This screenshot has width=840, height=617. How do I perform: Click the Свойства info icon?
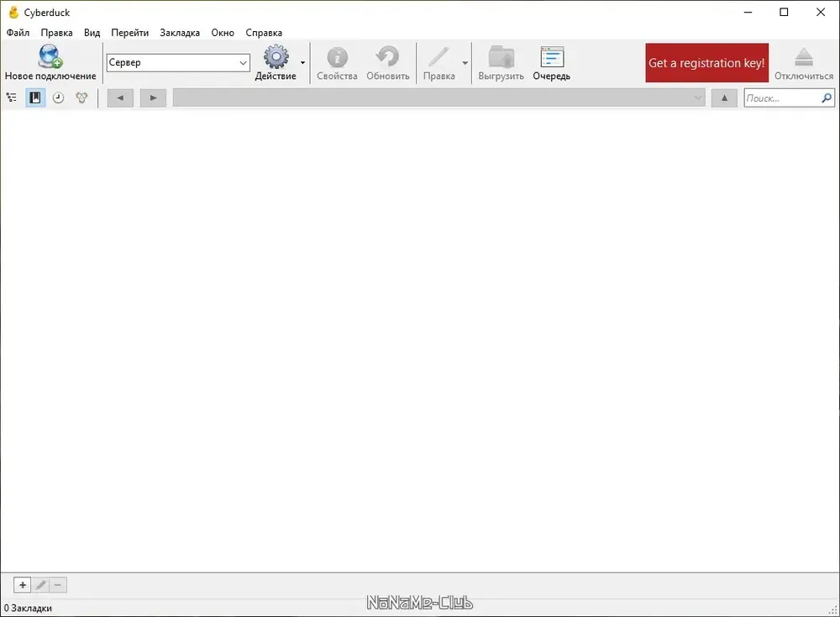(x=337, y=57)
